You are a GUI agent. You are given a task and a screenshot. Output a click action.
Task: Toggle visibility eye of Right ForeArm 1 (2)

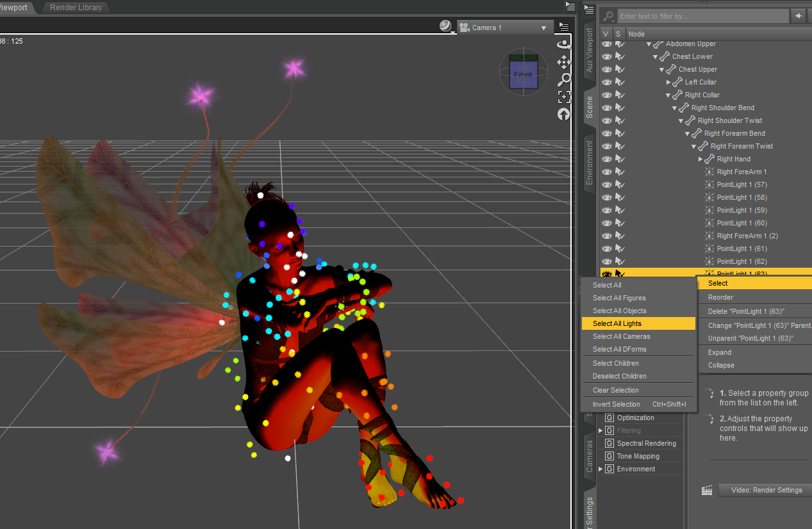(x=606, y=236)
